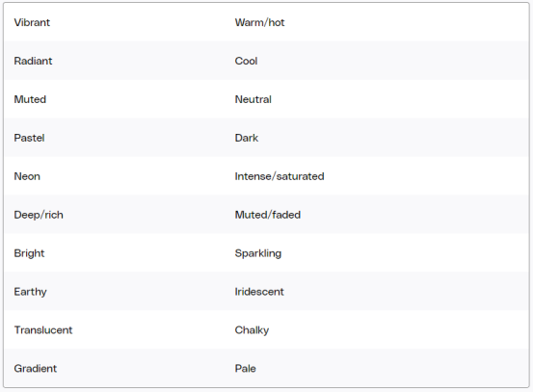Image resolution: width=534 pixels, height=392 pixels.
Task: Click the Pastel table entry
Action: [29, 138]
